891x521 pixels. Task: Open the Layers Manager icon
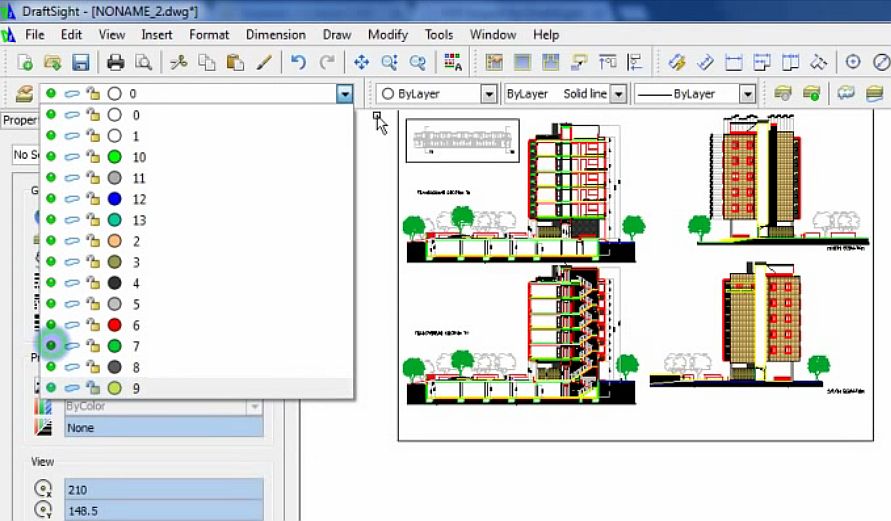tap(24, 94)
